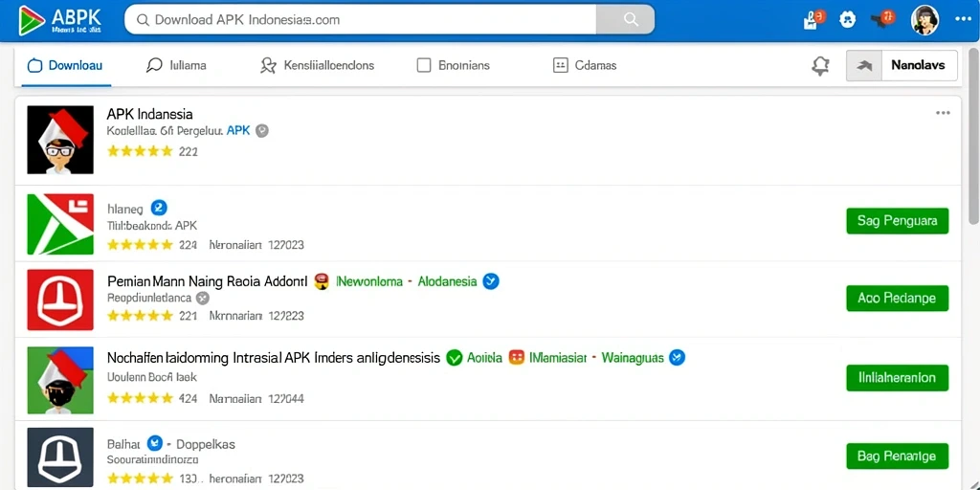Click the green Aco Redanpe button
Viewport: 980px width, 490px height.
click(897, 299)
